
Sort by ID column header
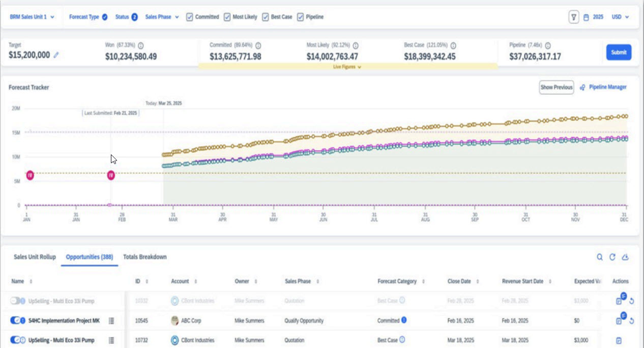[142, 281]
